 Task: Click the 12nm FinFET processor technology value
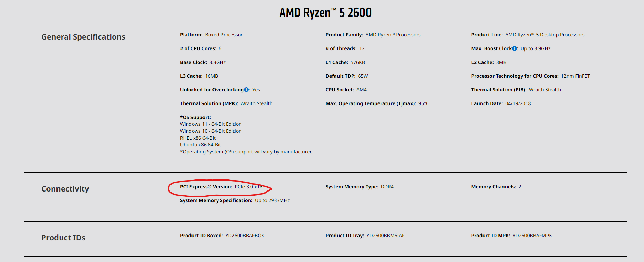(575, 76)
